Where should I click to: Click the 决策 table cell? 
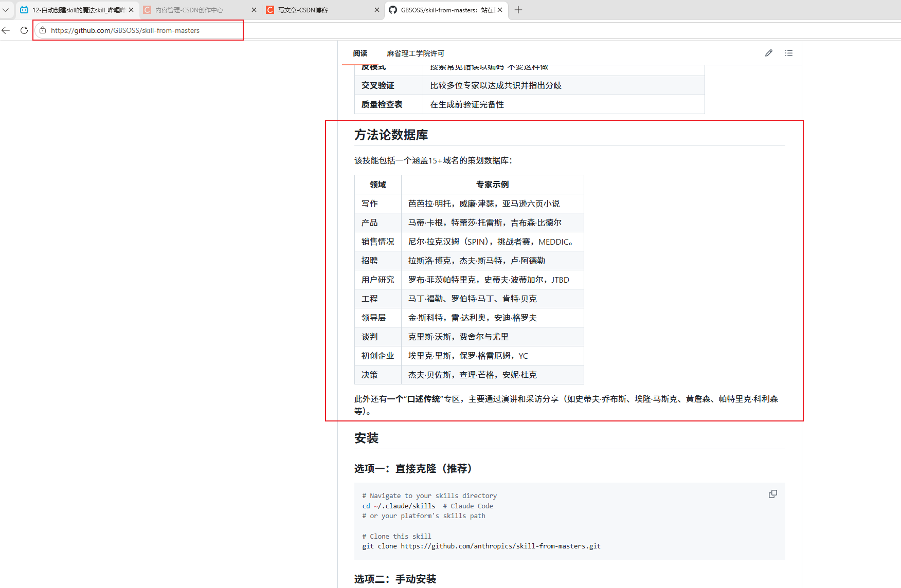pyautogui.click(x=378, y=375)
